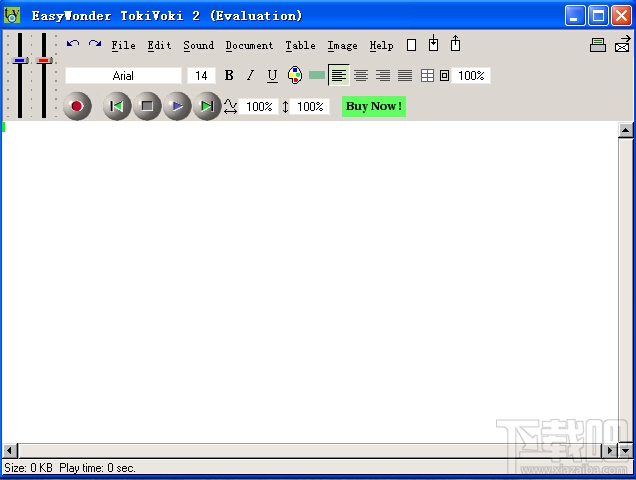
Task: Toggle Italic formatting
Action: (251, 75)
